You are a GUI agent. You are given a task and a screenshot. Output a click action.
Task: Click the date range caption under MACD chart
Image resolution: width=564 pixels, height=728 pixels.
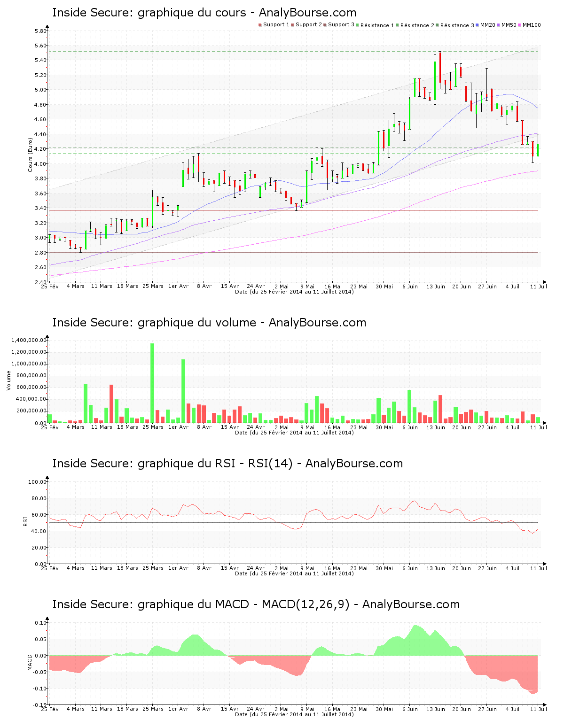click(x=294, y=714)
